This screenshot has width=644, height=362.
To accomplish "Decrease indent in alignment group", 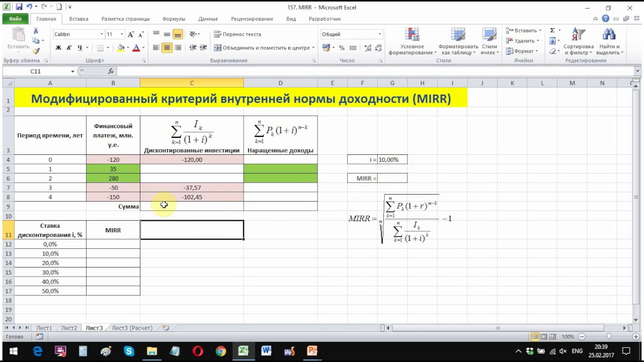I will click(x=193, y=48).
